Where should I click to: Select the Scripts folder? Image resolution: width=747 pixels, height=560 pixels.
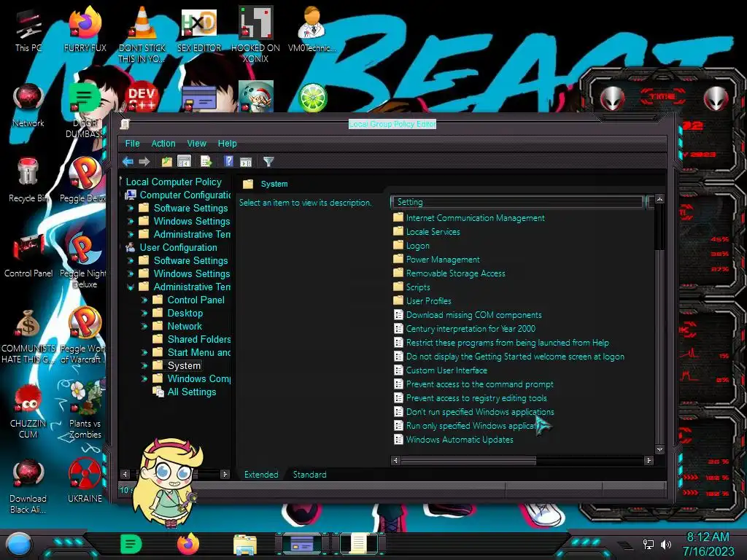click(x=418, y=287)
